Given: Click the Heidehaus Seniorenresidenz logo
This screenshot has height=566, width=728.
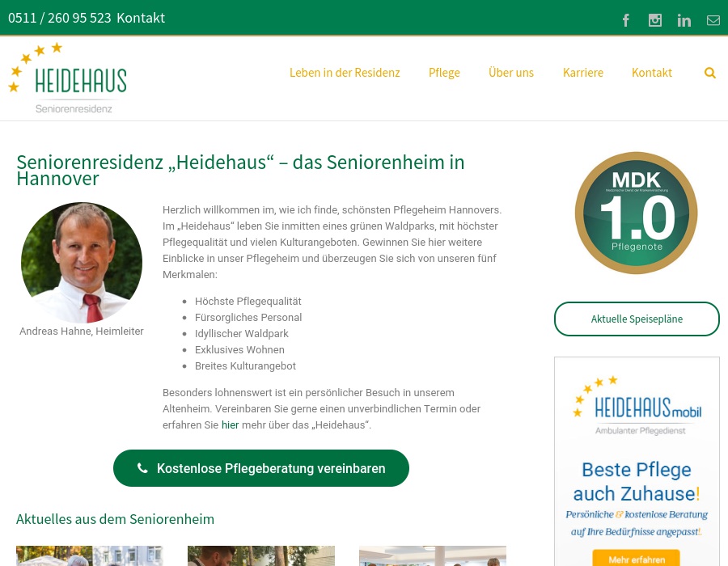Looking at the screenshot, I should [x=68, y=78].
